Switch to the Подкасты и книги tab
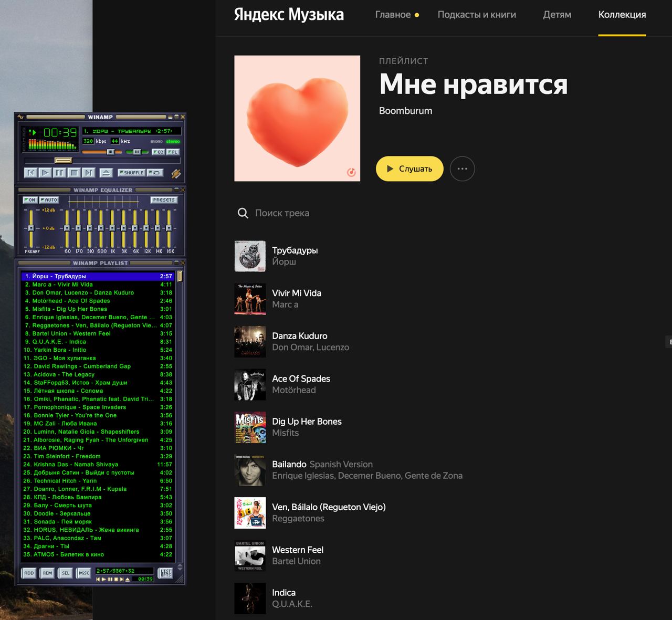Viewport: 672px width, 620px height. (x=476, y=15)
